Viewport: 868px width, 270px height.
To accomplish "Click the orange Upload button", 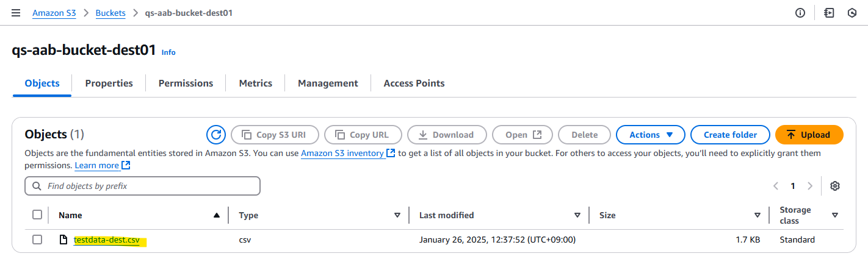I will (809, 135).
